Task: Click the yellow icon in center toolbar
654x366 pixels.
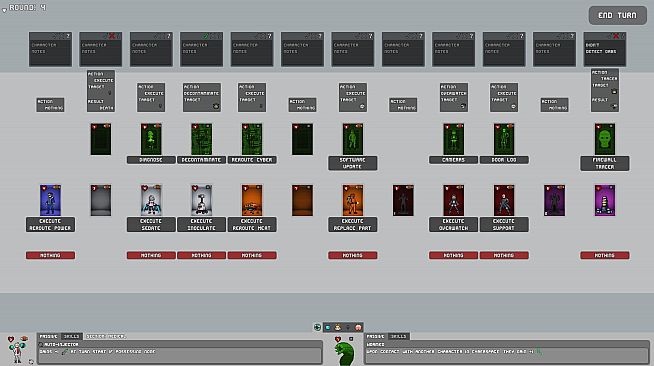Action: [338, 327]
